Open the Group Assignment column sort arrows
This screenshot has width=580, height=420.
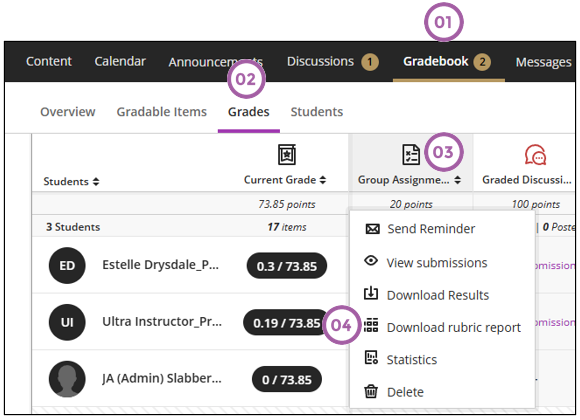pos(458,180)
